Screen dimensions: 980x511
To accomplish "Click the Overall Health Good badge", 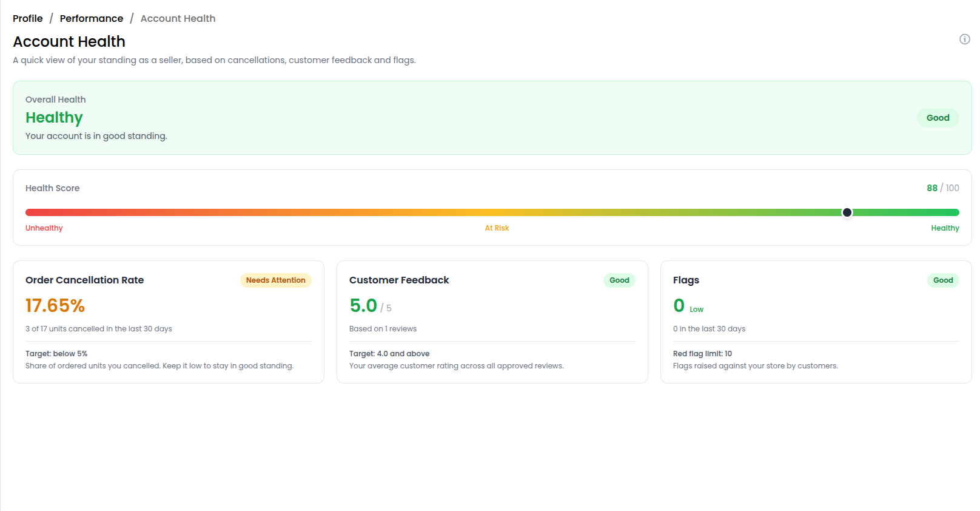I will pos(938,118).
